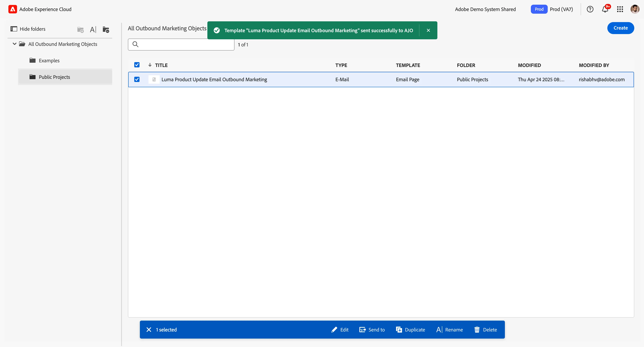Click the TEMPLATE column header

(408, 65)
